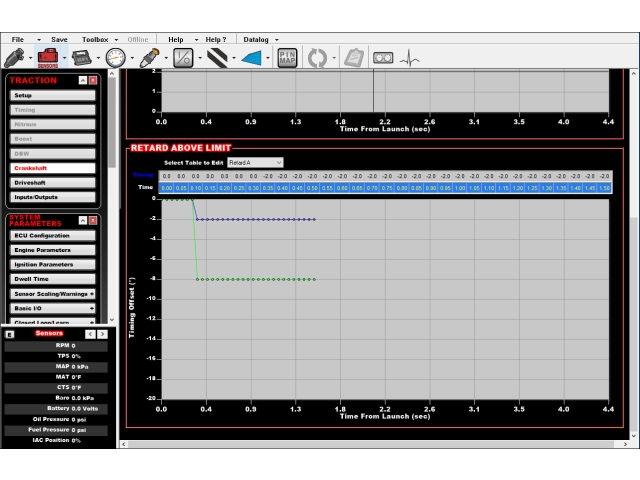The image size is (640, 480).
Task: Open dropdown arrow next to Sensors icon
Action: pyautogui.click(x=64, y=58)
